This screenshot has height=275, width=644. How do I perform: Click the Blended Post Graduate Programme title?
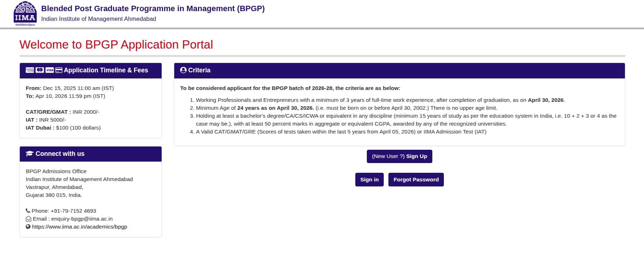tap(153, 9)
